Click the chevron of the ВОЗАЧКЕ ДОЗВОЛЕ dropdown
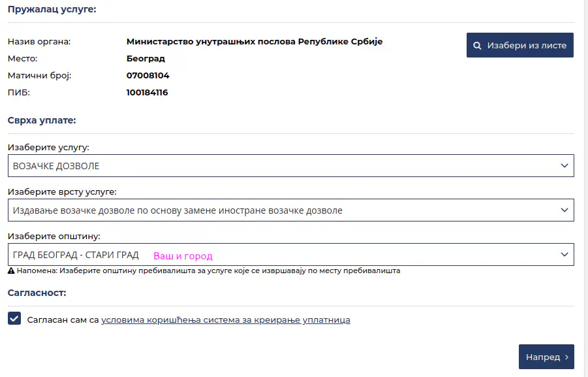Image resolution: width=588 pixels, height=377 pixels. tap(565, 165)
